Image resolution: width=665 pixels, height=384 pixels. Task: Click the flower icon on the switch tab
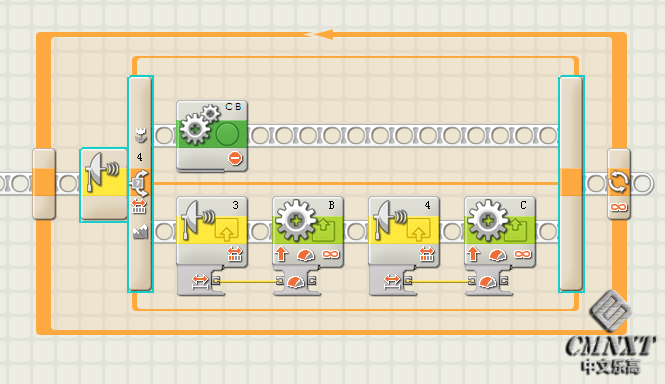pyautogui.click(x=140, y=135)
